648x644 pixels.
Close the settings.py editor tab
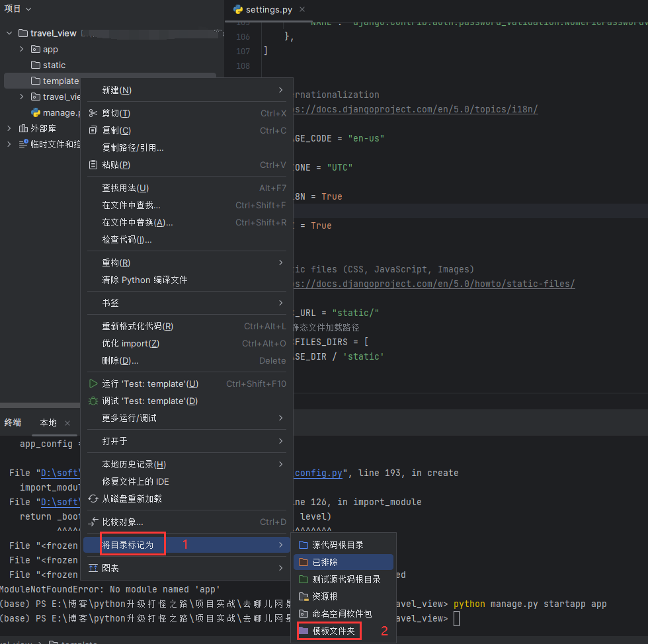pyautogui.click(x=302, y=9)
